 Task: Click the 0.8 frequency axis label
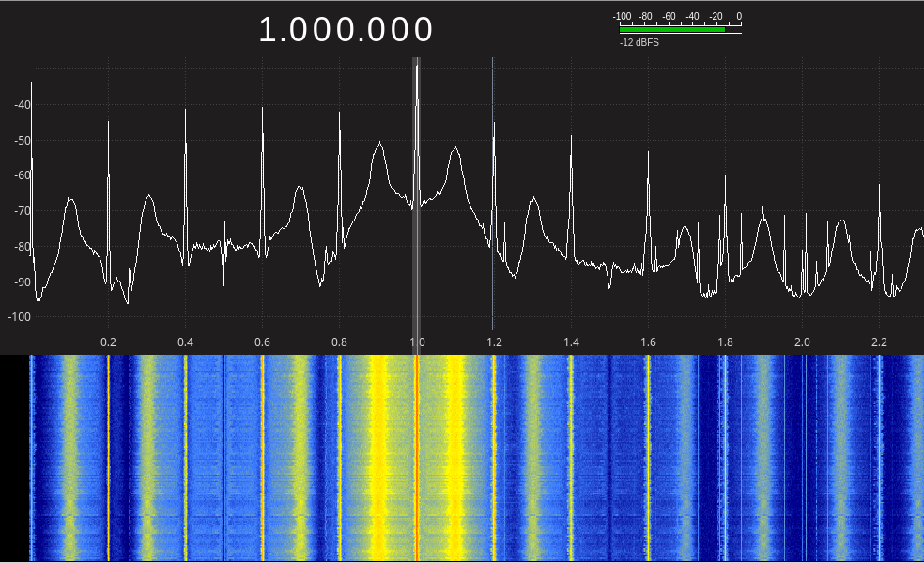[x=339, y=342]
